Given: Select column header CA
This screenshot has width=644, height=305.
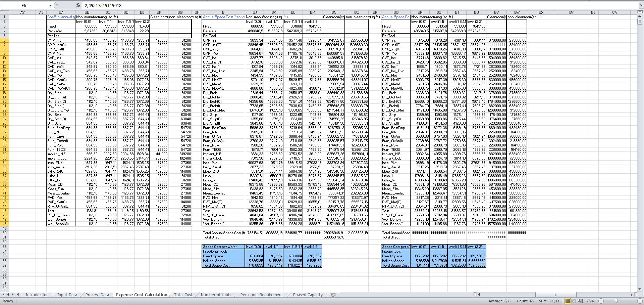Looking at the screenshot, I should [614, 12].
